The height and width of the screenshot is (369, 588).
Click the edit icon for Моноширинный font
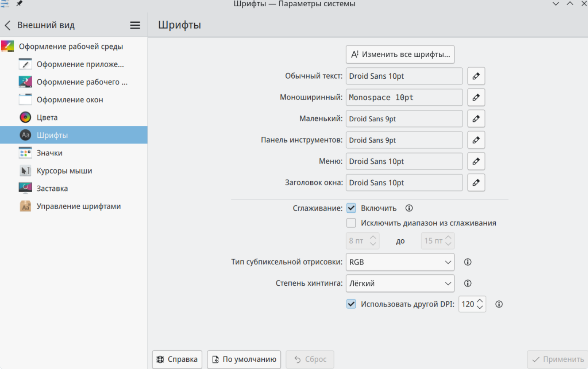coord(476,97)
